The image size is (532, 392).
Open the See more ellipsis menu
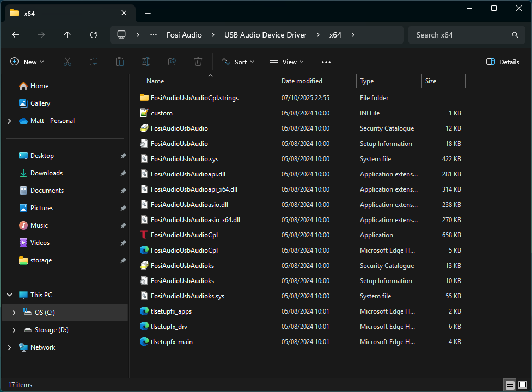pos(326,62)
